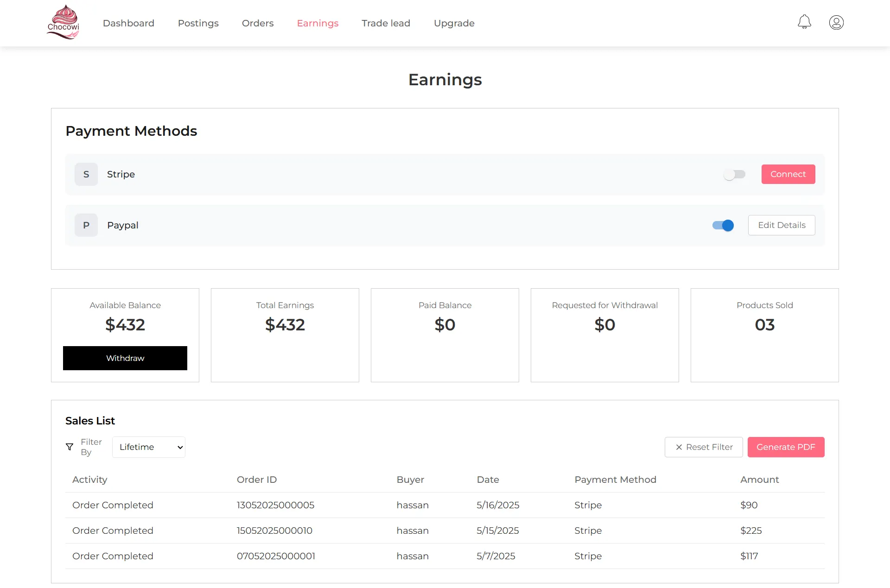Go to the Dashboard nav item
Screen dimensions: 890x588
point(128,23)
